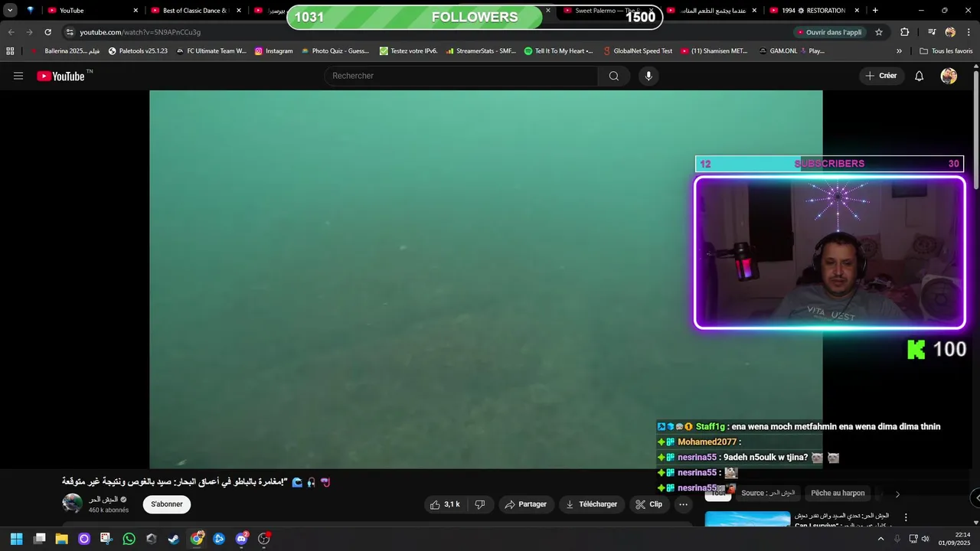Screen dimensions: 980x551
Task: Open the suggested video thumbnail
Action: (x=747, y=519)
